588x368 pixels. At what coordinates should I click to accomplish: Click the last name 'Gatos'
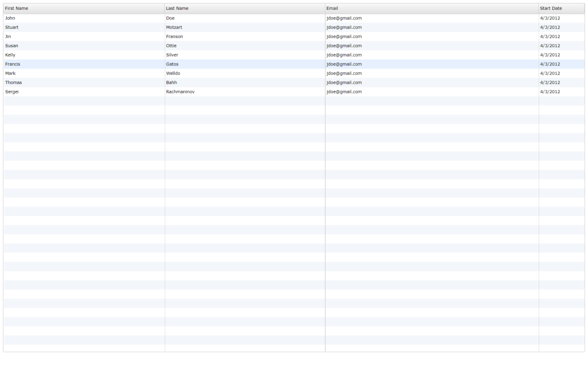172,64
